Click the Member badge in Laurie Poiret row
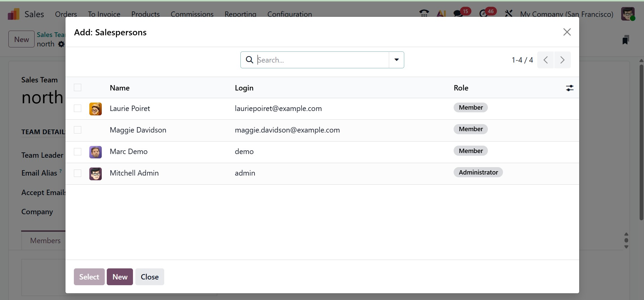 tap(471, 107)
